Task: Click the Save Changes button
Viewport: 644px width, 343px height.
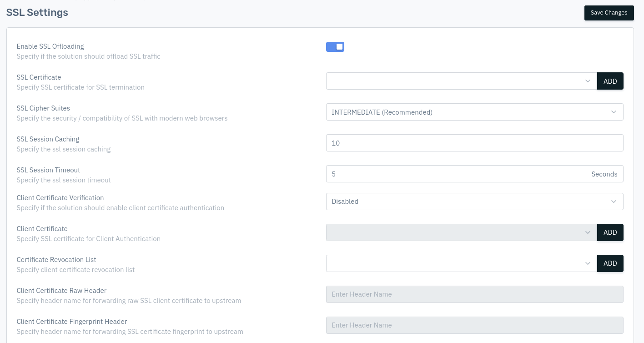Action: (x=609, y=13)
